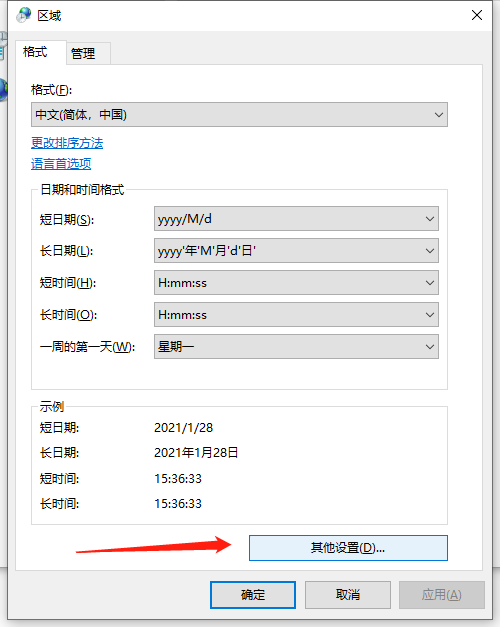This screenshot has height=627, width=500.
Task: Expand the 长时间 format dropdown
Action: click(x=296, y=315)
